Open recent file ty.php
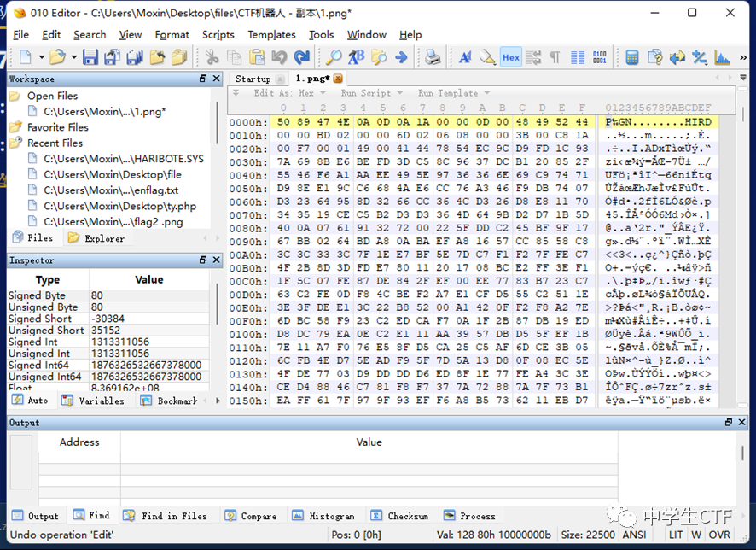Screen dimensions: 756x550 point(119,206)
